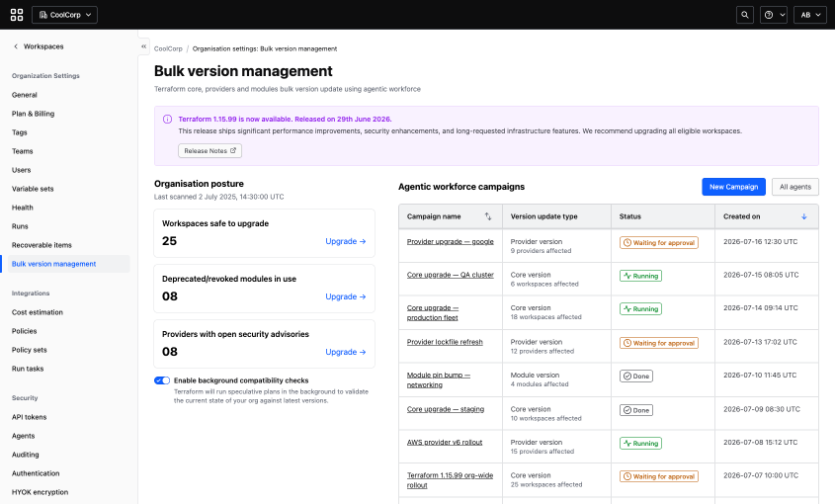This screenshot has height=504, width=835.
Task: Click the info icon in release banner
Action: tap(167, 120)
